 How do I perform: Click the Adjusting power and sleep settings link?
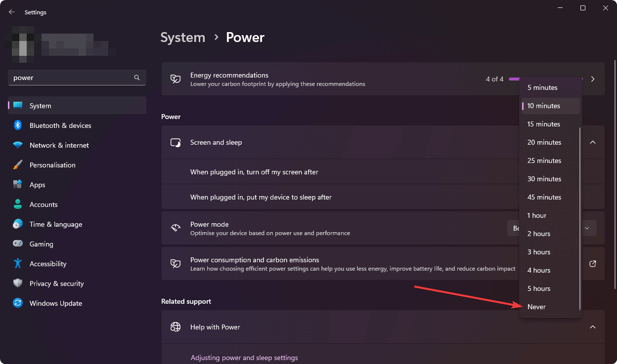point(244,357)
